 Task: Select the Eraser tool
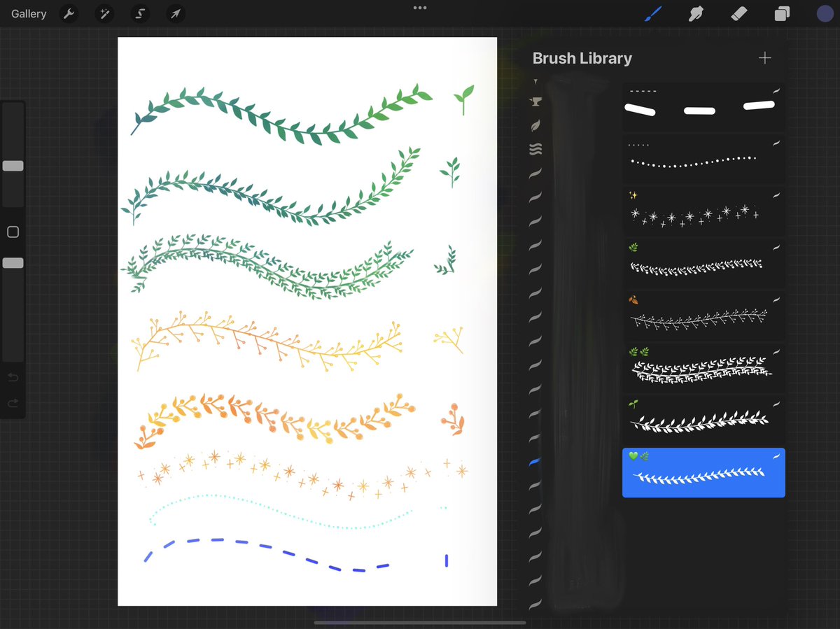point(739,13)
